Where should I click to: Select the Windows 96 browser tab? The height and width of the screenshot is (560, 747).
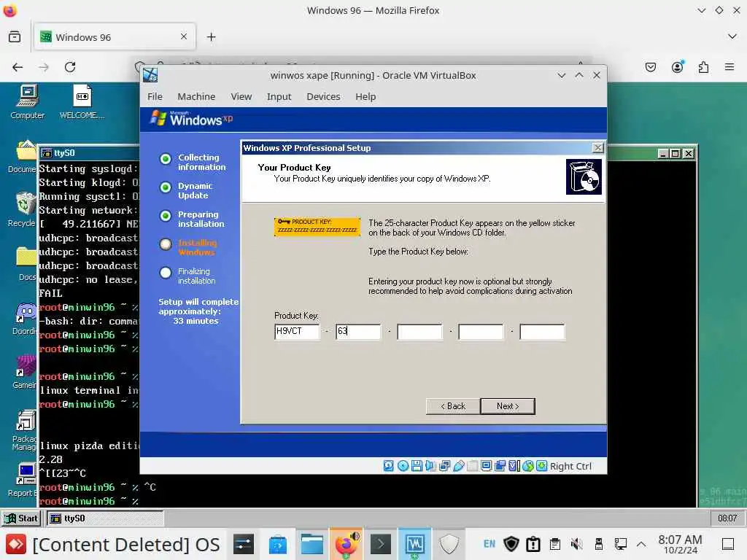point(115,36)
